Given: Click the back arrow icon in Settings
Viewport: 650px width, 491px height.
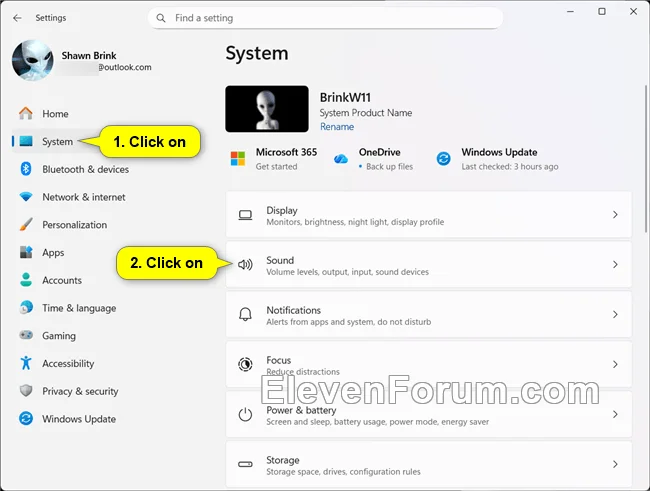Looking at the screenshot, I should (x=17, y=18).
